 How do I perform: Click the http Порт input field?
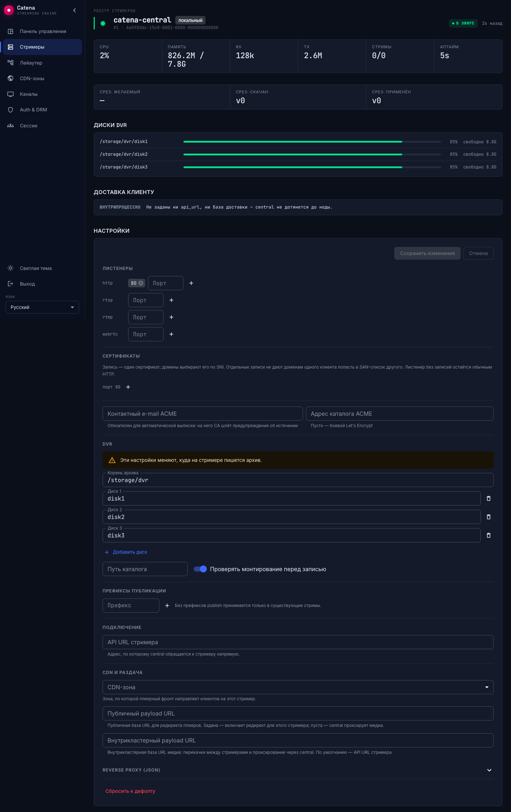click(166, 283)
